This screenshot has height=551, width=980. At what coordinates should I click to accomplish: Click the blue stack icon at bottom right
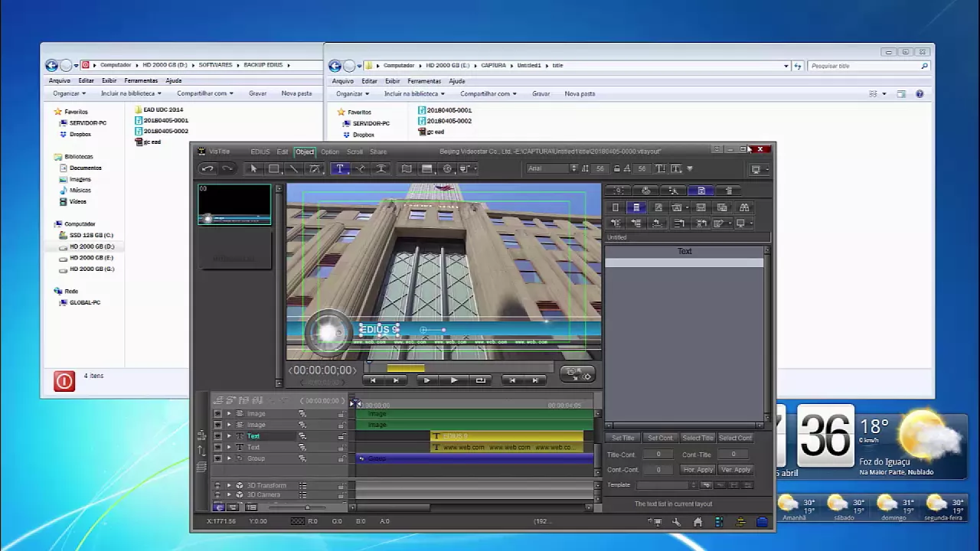point(762,522)
